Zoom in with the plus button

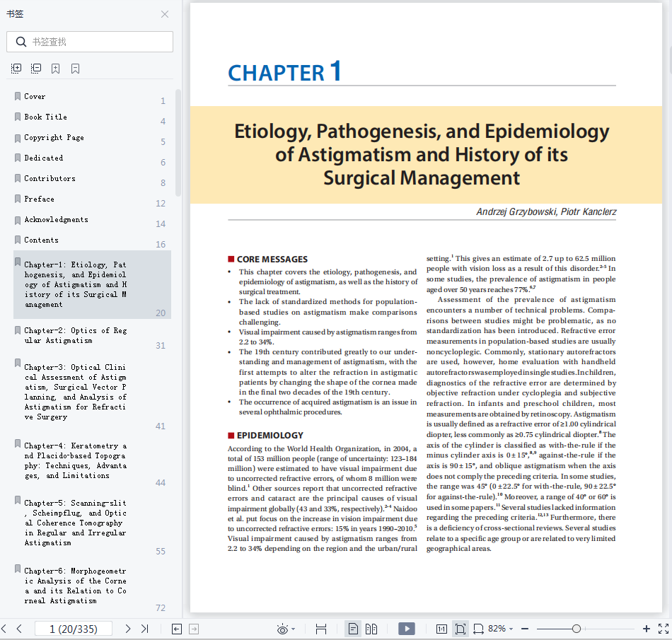click(647, 629)
